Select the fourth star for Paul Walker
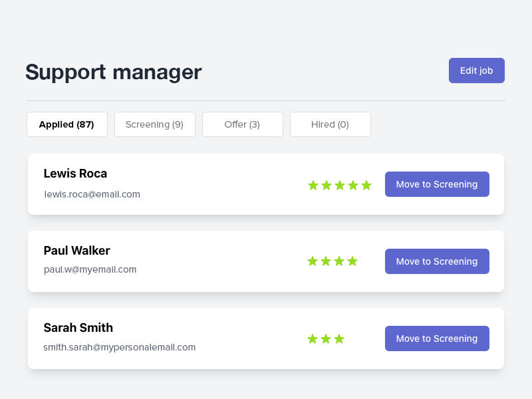 [353, 261]
